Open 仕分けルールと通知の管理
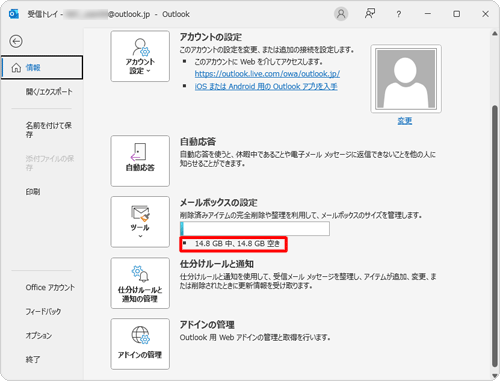Screen dimensions: 500x381 click(x=140, y=283)
